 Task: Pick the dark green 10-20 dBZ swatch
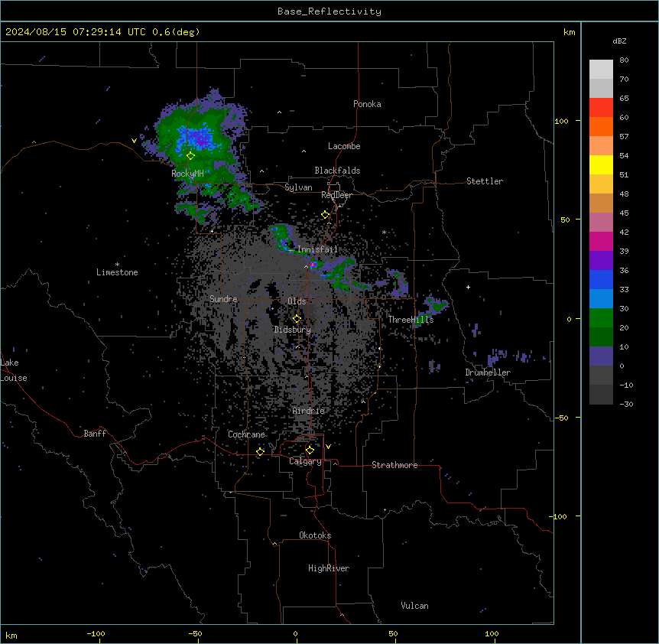click(601, 337)
